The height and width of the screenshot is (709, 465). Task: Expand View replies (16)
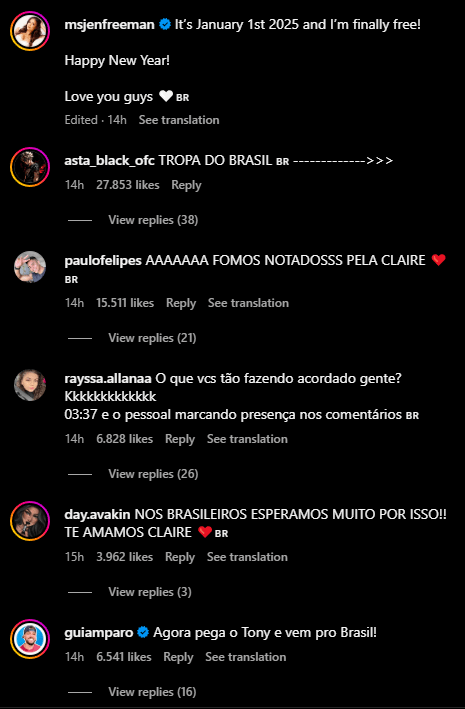(x=152, y=692)
